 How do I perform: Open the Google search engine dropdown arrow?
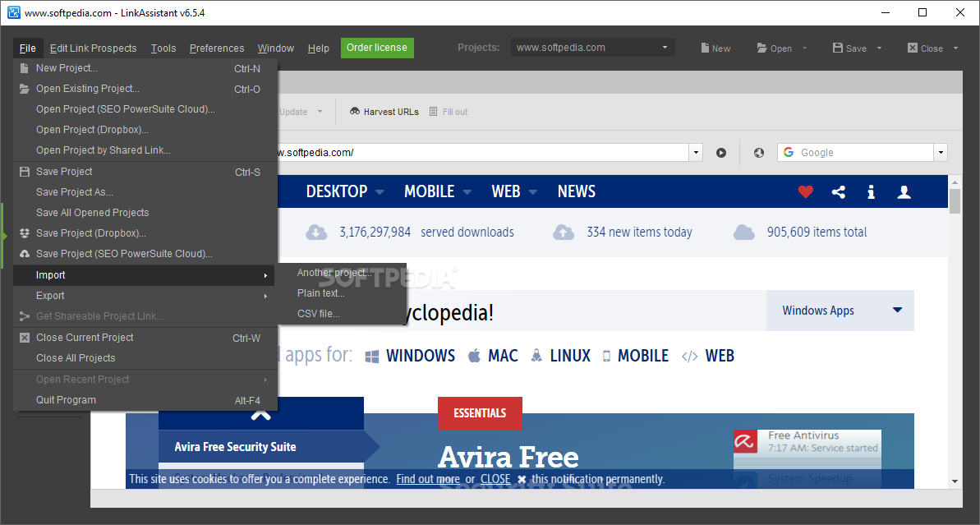tap(941, 153)
